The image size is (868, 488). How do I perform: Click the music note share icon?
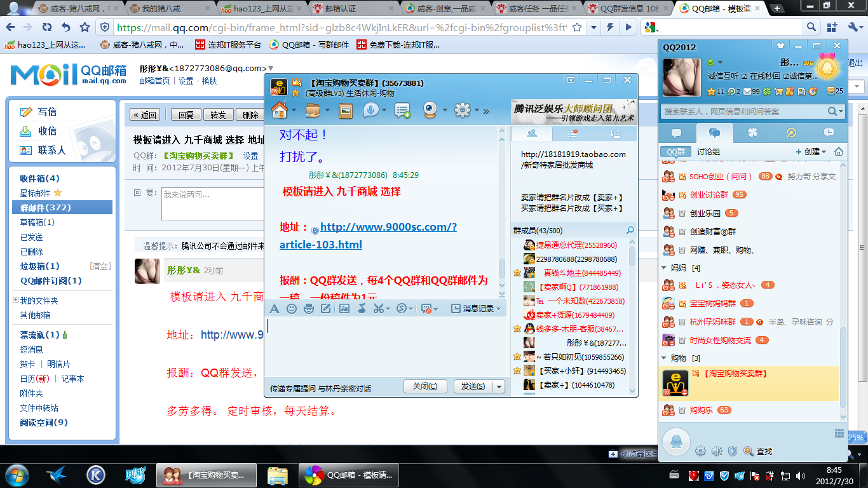(x=362, y=308)
